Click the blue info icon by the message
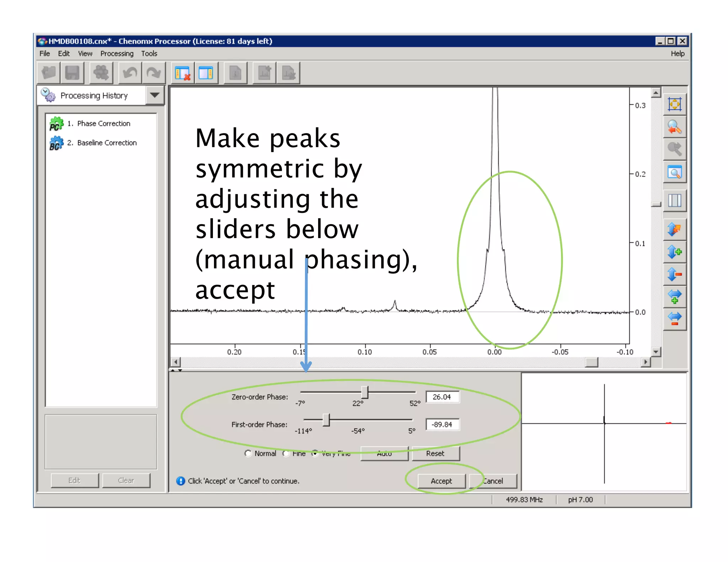 [x=181, y=481]
